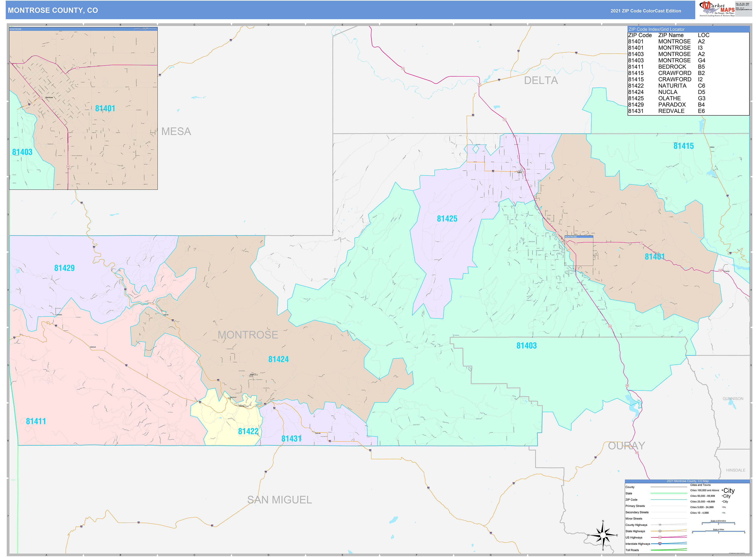Click the MESA county label
The width and height of the screenshot is (756, 557).
pos(176,132)
